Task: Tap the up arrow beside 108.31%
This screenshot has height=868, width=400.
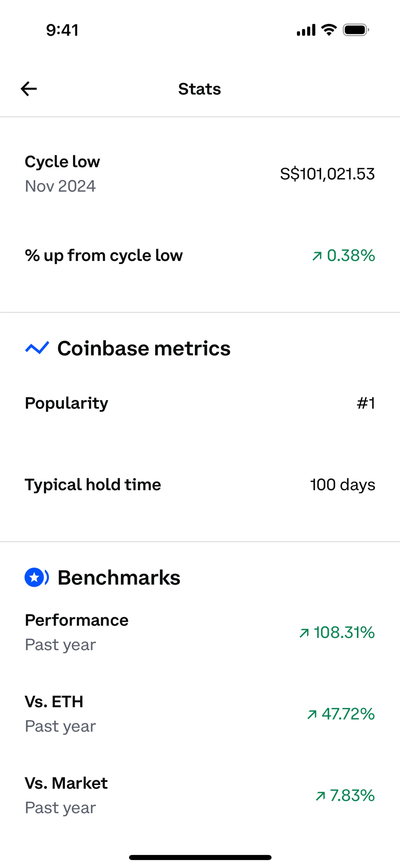Action: click(x=304, y=633)
